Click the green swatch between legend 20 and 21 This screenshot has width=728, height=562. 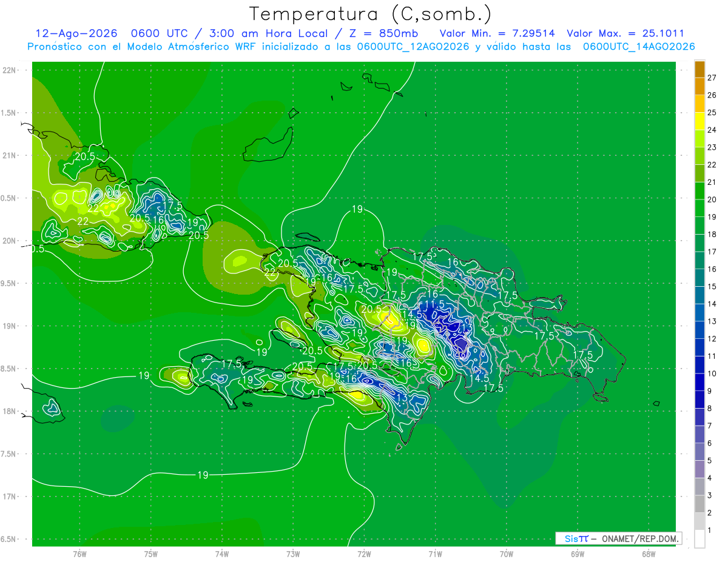pos(699,190)
